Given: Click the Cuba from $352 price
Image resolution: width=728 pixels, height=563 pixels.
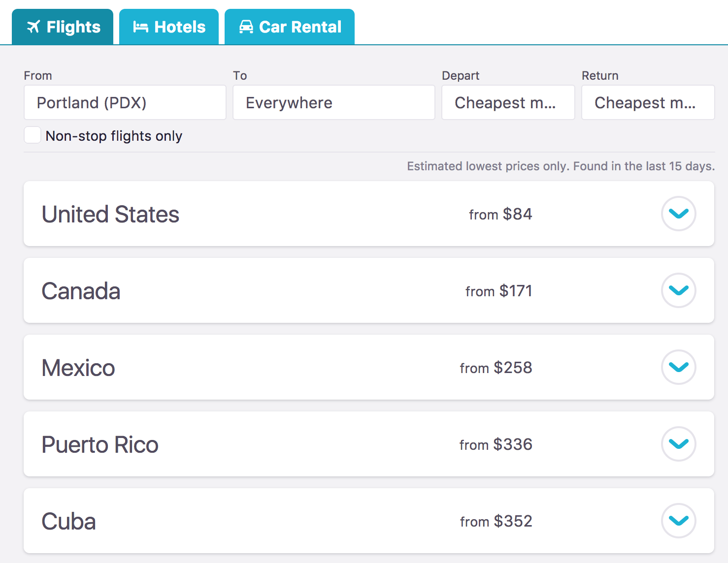Looking at the screenshot, I should [496, 521].
